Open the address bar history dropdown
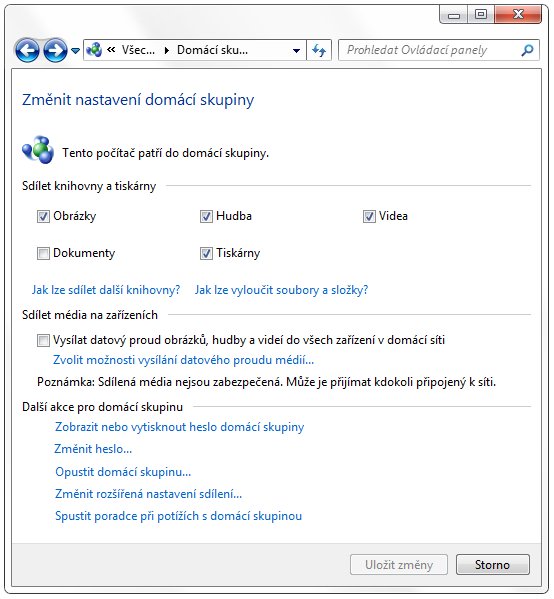 pos(296,50)
